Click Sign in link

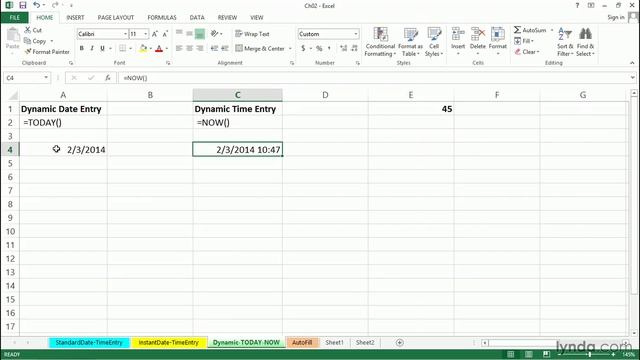click(x=616, y=17)
